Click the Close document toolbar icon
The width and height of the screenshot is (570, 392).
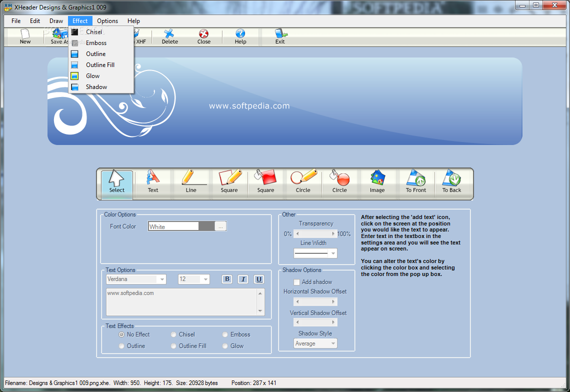pos(203,36)
